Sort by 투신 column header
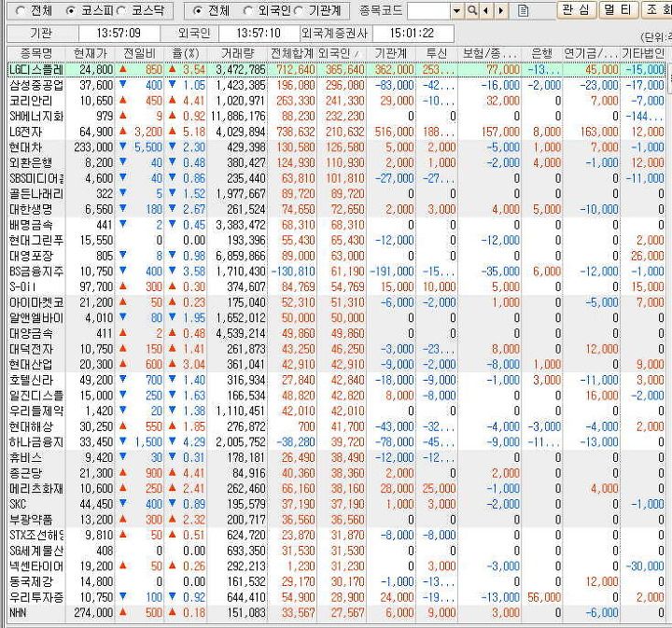The width and height of the screenshot is (672, 628). pyautogui.click(x=437, y=53)
